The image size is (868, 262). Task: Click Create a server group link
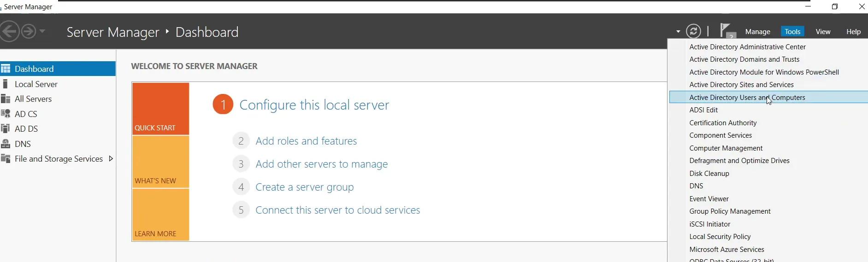point(305,187)
